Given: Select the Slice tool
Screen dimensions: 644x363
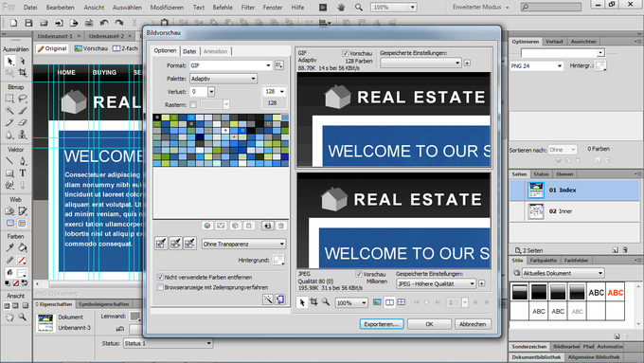Looking at the screenshot, I should point(22,211).
